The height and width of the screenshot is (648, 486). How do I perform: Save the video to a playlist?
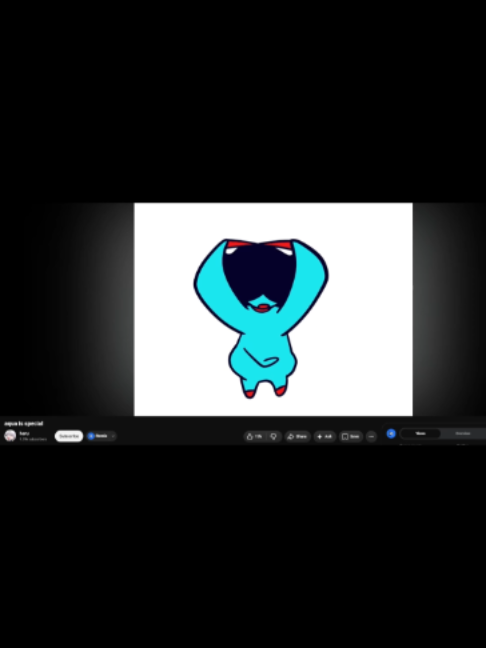pos(351,436)
